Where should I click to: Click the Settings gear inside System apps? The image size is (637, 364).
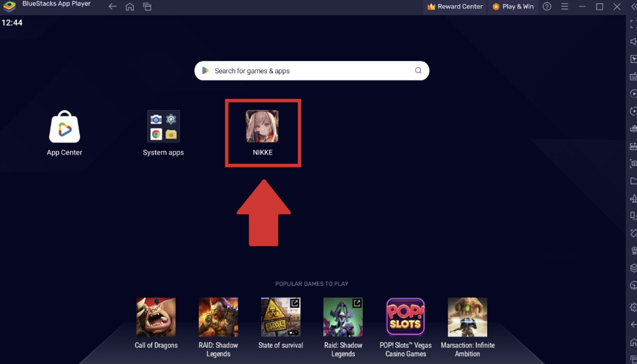click(x=171, y=119)
